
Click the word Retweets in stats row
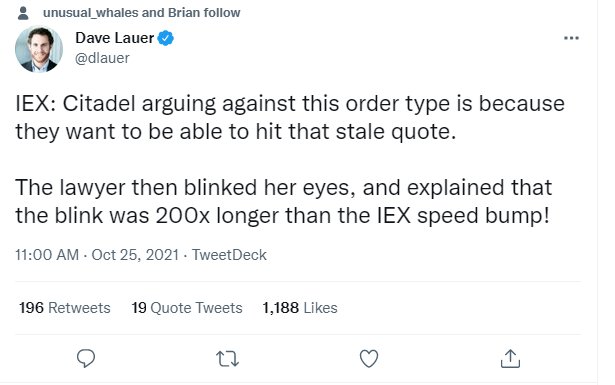[x=79, y=308]
